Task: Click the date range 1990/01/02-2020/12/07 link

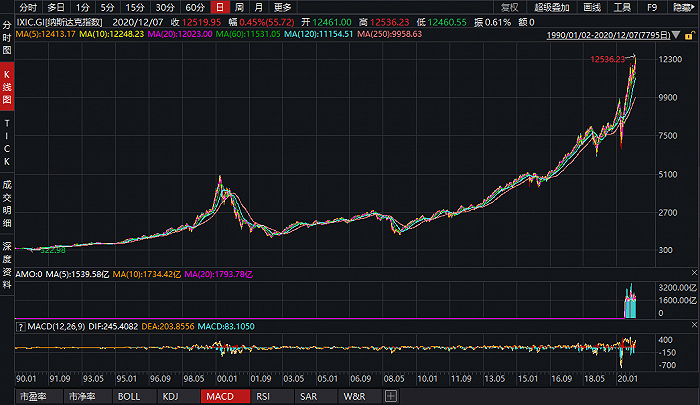Action: (x=608, y=35)
